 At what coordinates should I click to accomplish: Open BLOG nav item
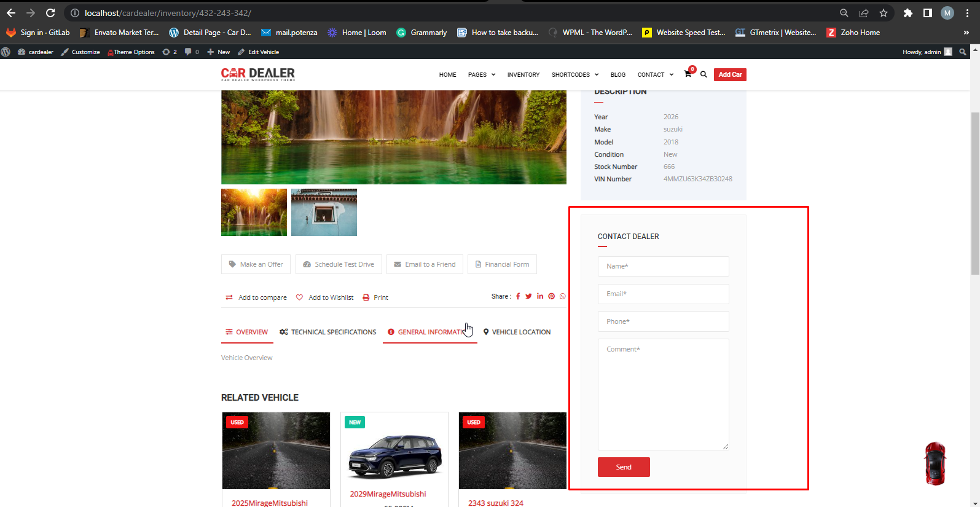[618, 75]
